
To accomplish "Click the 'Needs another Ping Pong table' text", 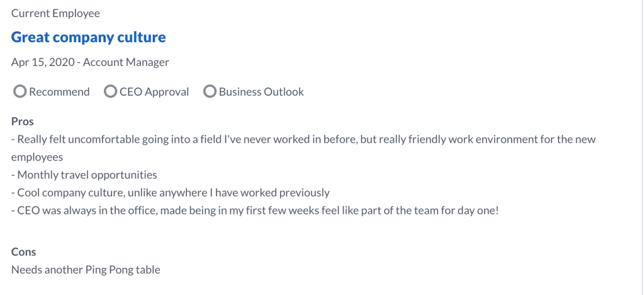I will [86, 270].
